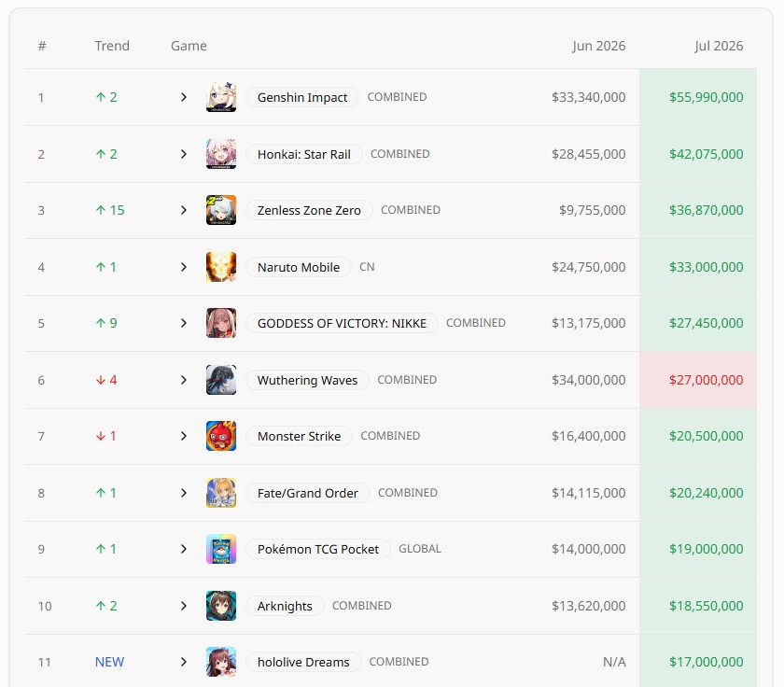Select Zenless Zone Zero's $36,870,000 value
Screen dimensions: 784x687
[706, 210]
